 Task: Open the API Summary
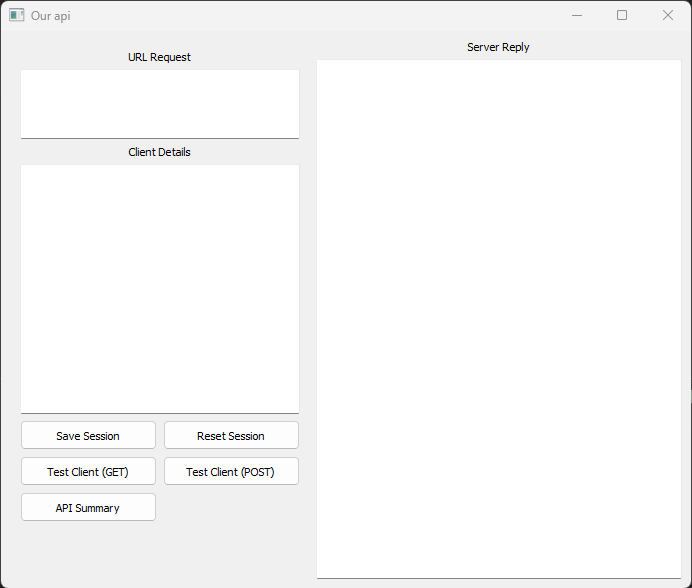point(88,508)
